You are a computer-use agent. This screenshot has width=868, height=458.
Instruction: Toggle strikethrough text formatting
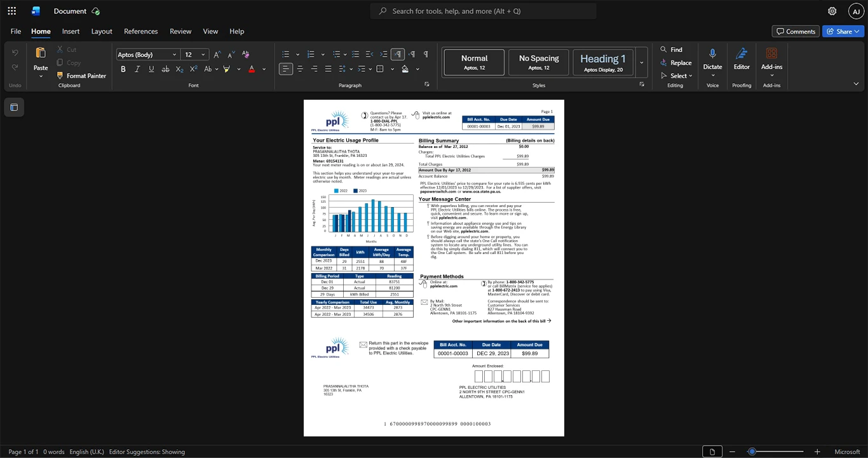pyautogui.click(x=165, y=69)
